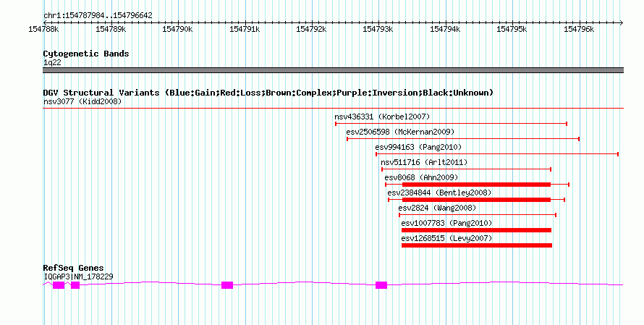
Task: Click the 154792k ruler tick label
Action: (x=311, y=30)
